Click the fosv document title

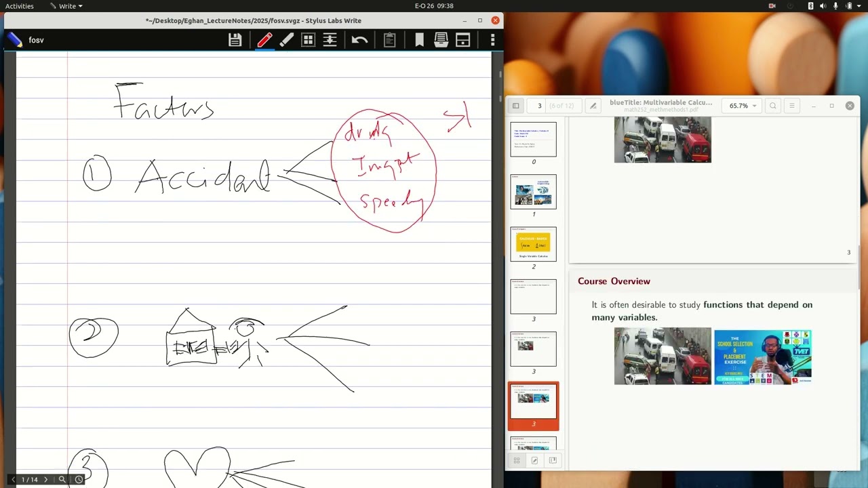tap(36, 40)
